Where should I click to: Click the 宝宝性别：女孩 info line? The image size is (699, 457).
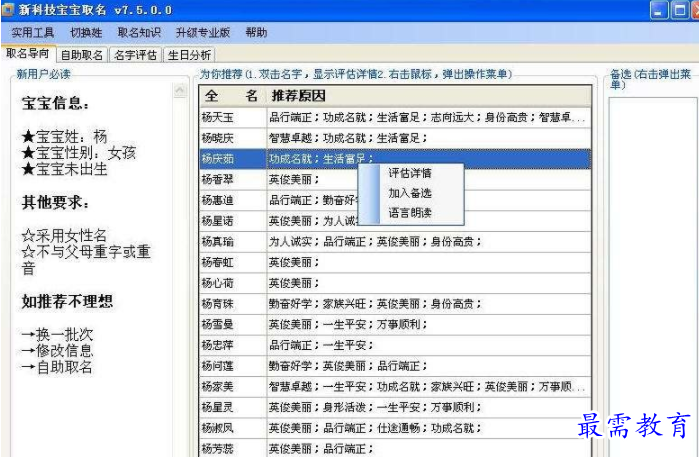(78, 153)
